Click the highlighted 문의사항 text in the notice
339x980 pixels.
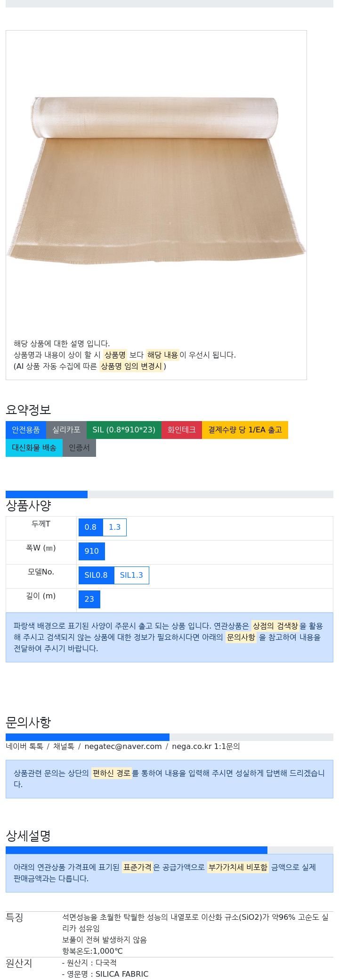pos(241,637)
